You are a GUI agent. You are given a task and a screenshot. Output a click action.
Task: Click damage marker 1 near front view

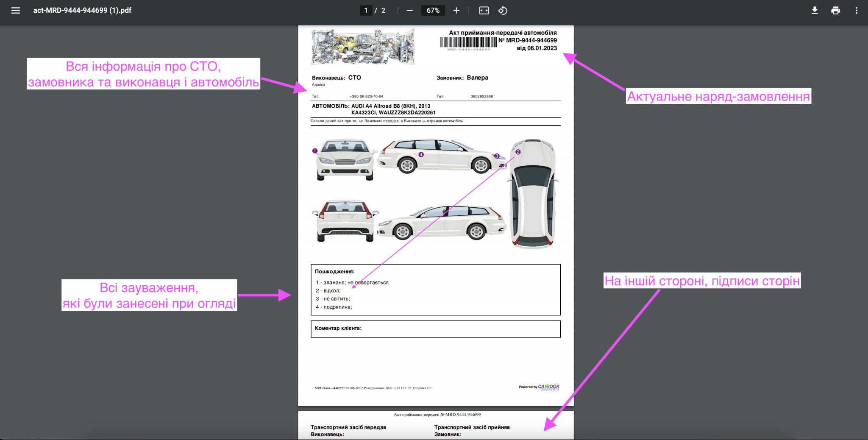[314, 151]
